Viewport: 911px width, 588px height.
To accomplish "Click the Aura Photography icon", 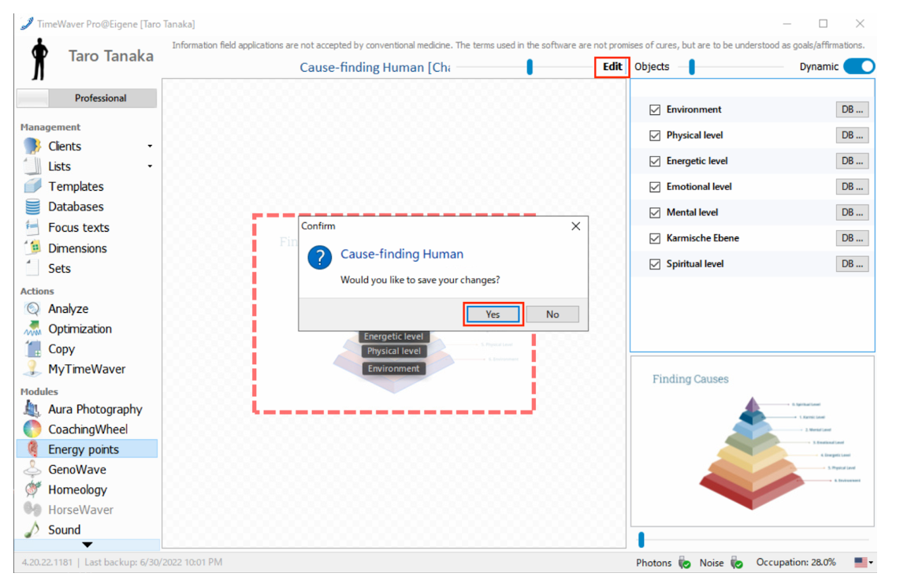I will point(32,408).
